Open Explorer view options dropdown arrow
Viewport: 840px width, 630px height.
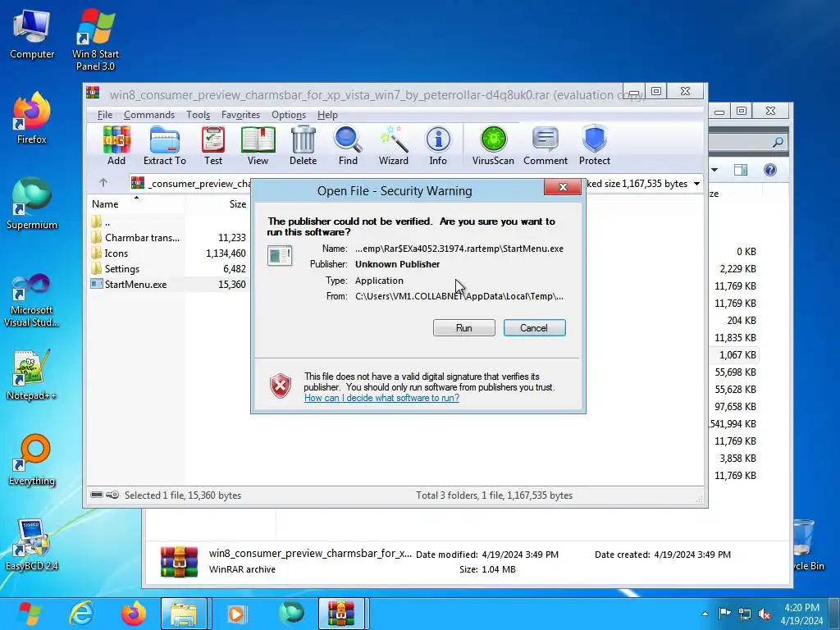[x=714, y=170]
